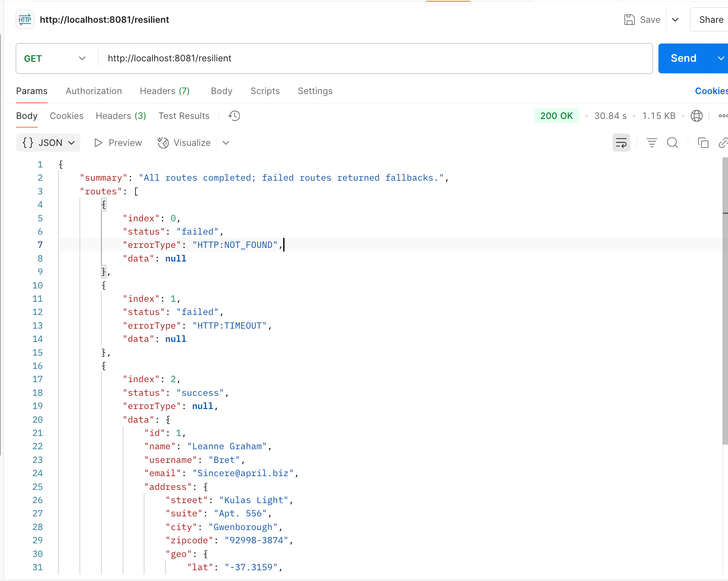Open the request Headers (7) tab
728x581 pixels.
(165, 91)
